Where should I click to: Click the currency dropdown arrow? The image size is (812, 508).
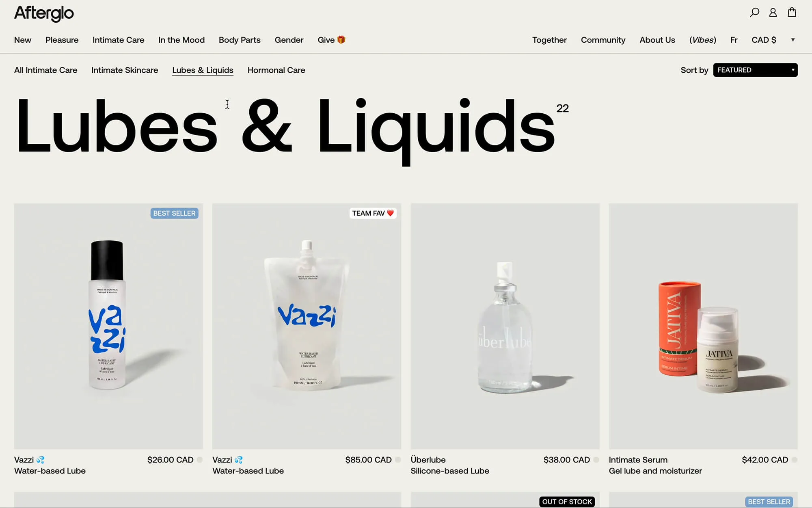pyautogui.click(x=793, y=40)
